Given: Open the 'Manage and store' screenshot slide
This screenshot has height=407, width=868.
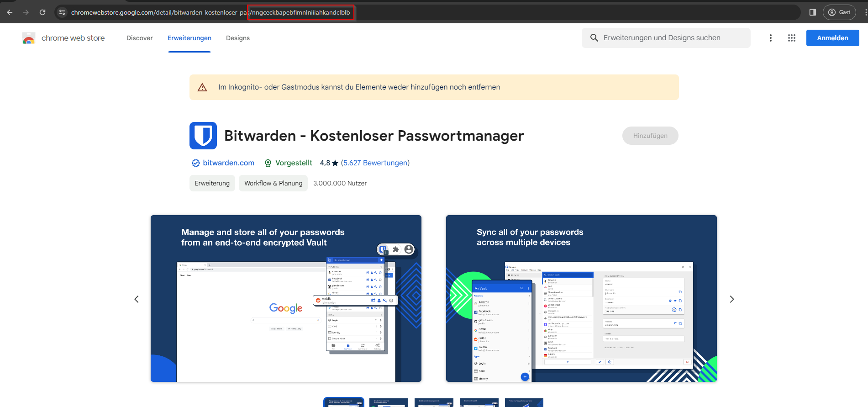Looking at the screenshot, I should 286,298.
